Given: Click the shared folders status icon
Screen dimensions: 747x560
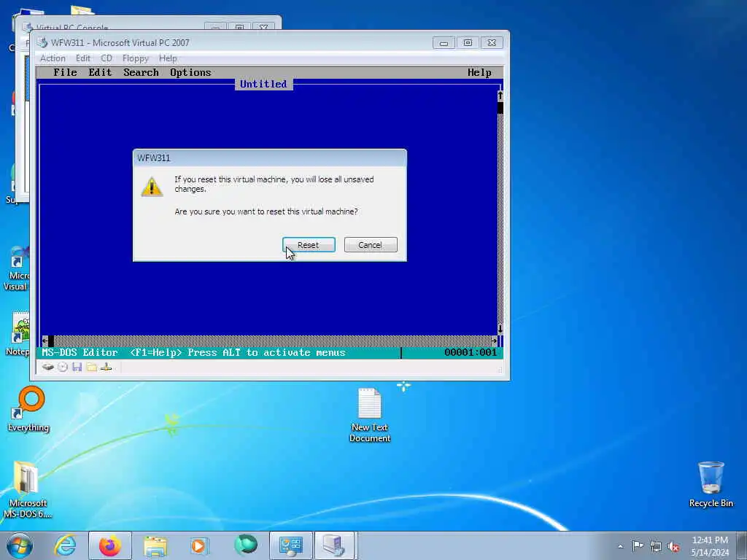Looking at the screenshot, I should (x=92, y=367).
